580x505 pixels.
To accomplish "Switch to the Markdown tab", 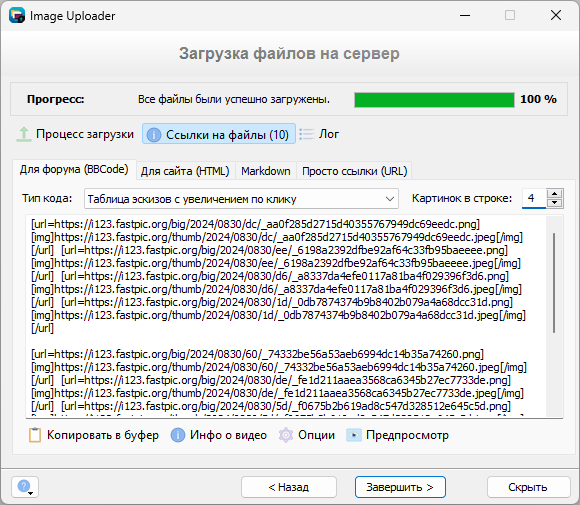I will 266,171.
